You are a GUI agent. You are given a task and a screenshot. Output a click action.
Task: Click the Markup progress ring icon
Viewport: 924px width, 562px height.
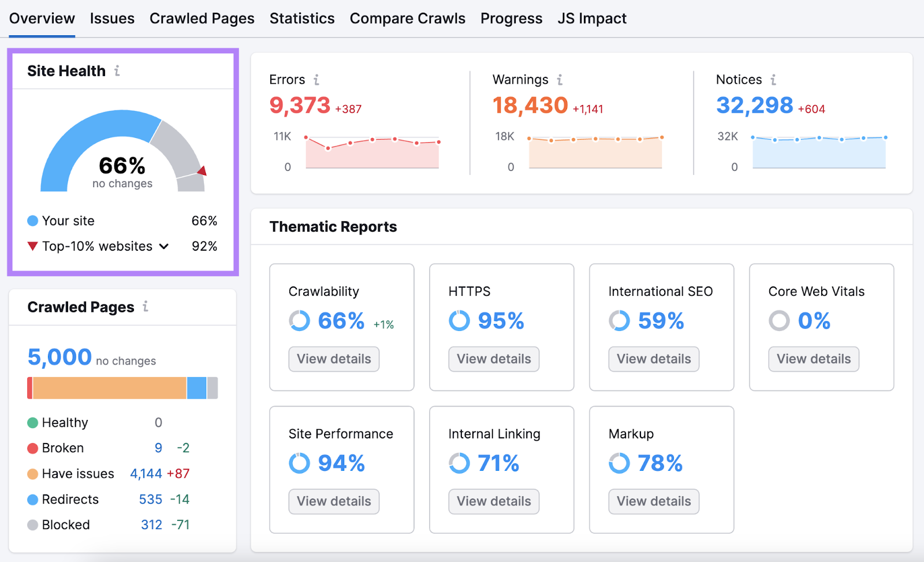(x=619, y=463)
